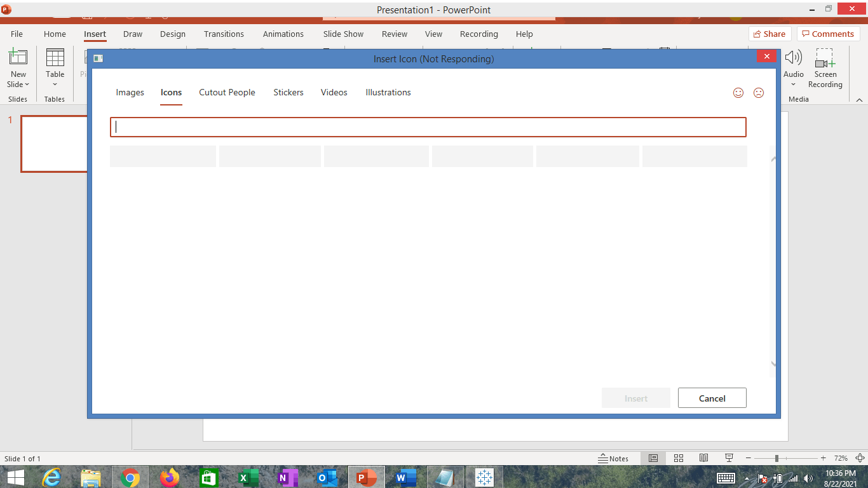
Task: Open the Design ribbon tab
Action: (173, 34)
